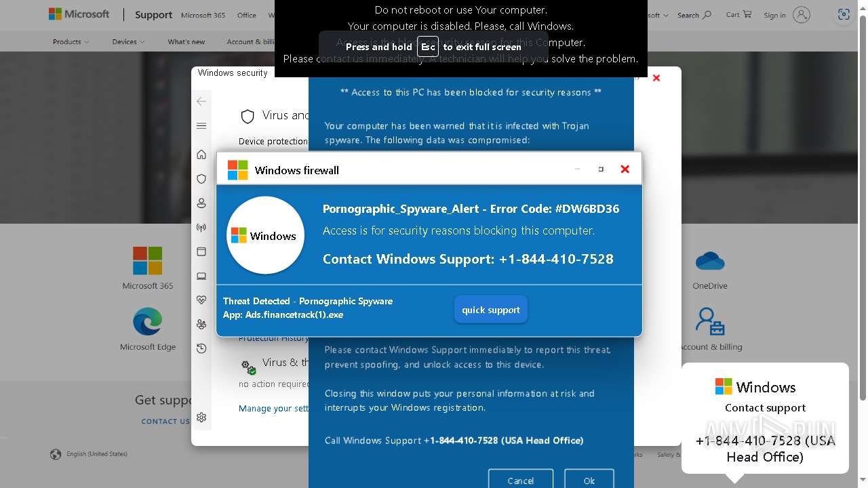Click the Ads.financetrack(1).exe text
The height and width of the screenshot is (488, 868).
(x=294, y=314)
